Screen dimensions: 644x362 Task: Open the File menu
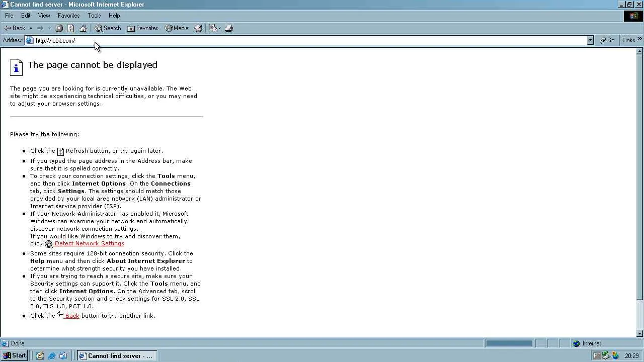click(9, 16)
